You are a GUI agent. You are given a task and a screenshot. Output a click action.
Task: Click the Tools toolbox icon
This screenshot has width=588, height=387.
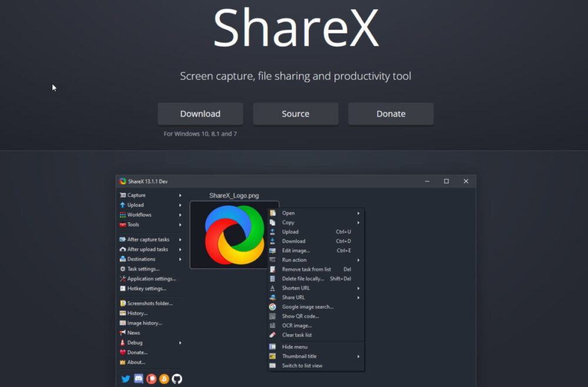point(123,225)
